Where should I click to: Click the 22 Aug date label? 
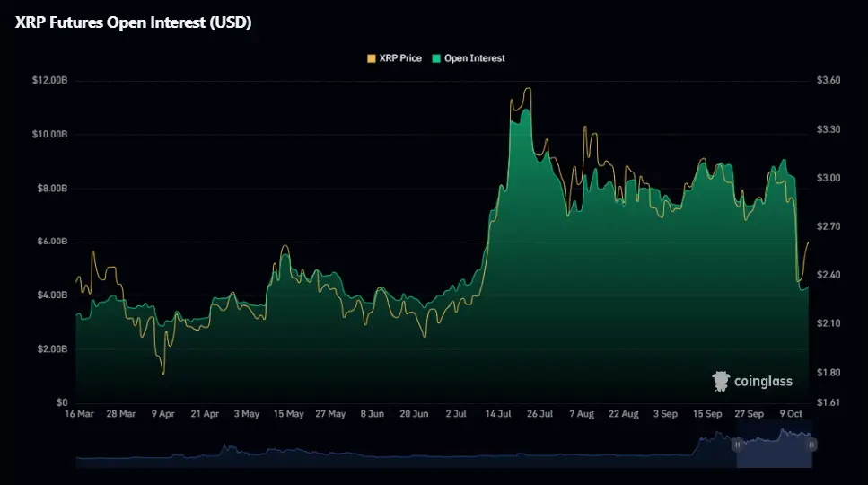[x=623, y=413]
